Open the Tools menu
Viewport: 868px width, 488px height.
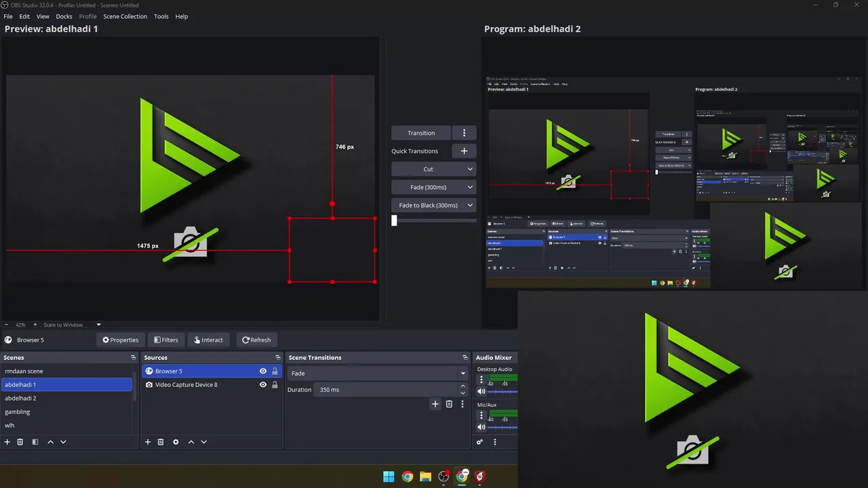161,16
